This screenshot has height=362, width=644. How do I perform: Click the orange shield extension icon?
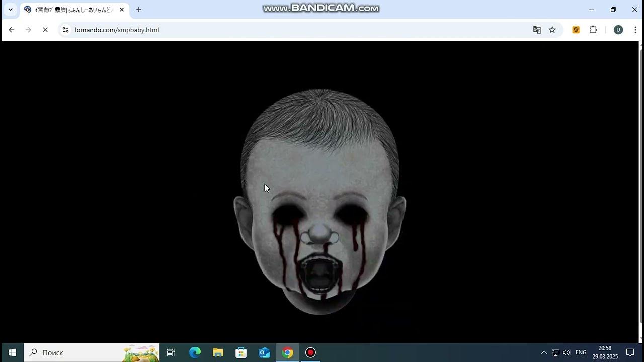[x=576, y=30]
